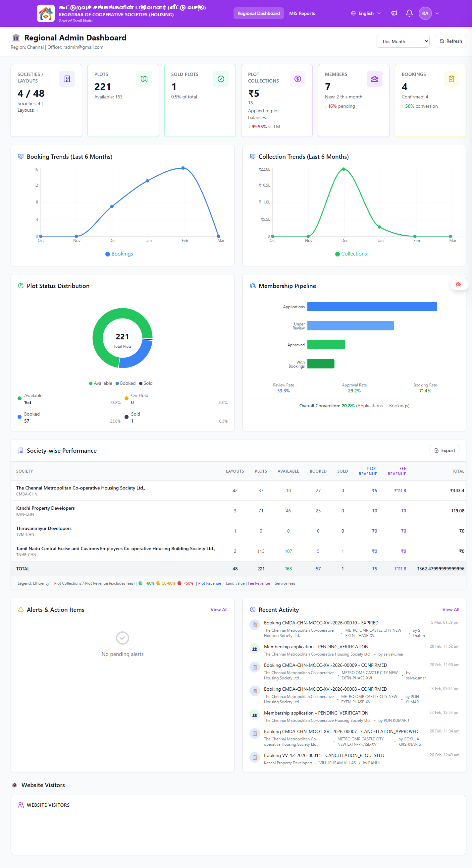Click Collection Trends chart icon
This screenshot has height=868, width=472.
click(x=253, y=157)
